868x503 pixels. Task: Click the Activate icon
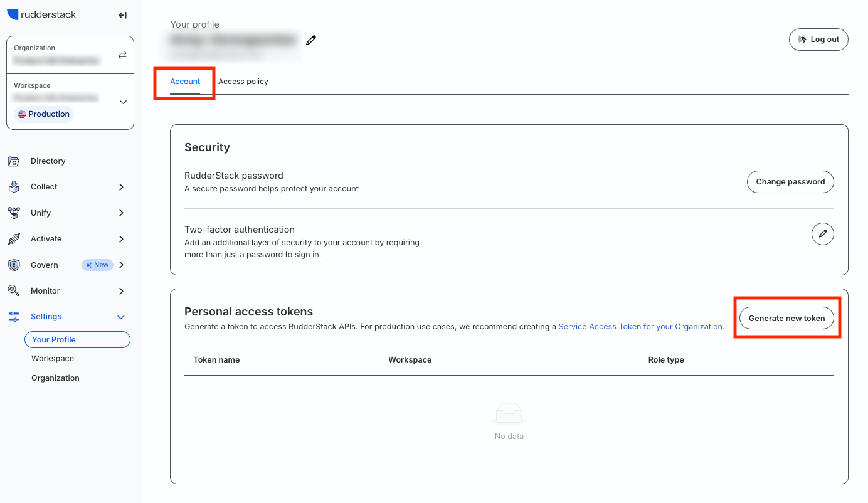pos(14,239)
